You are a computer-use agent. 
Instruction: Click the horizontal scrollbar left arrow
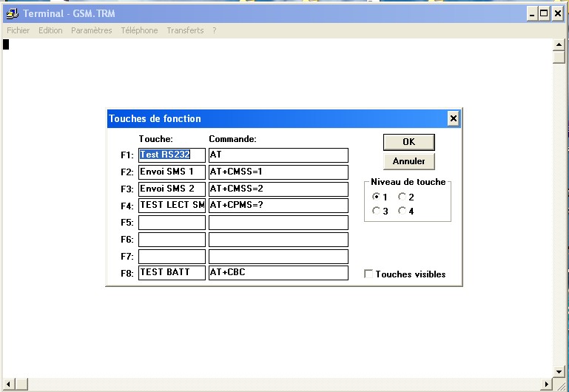(x=7, y=384)
